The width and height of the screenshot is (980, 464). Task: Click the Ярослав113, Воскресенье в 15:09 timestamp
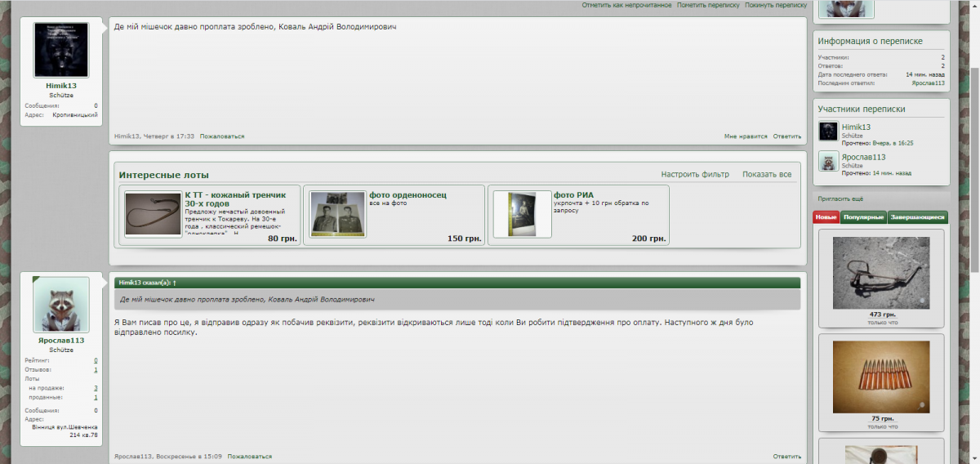click(x=167, y=457)
